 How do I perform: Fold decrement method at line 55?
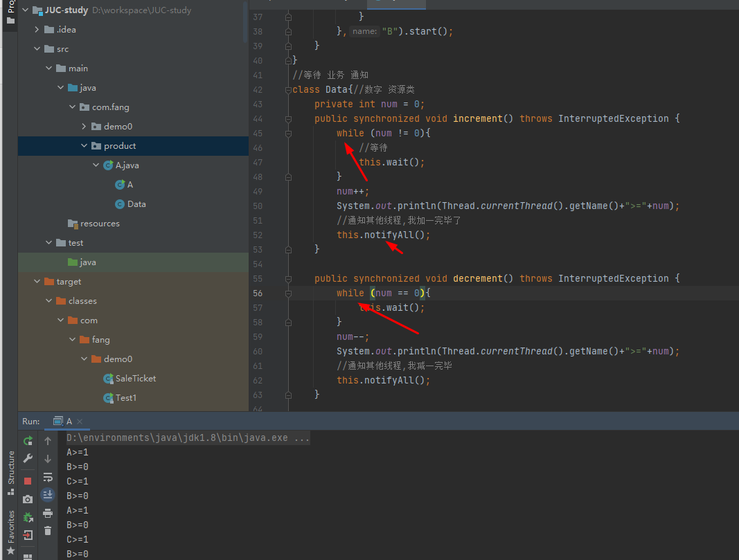288,279
